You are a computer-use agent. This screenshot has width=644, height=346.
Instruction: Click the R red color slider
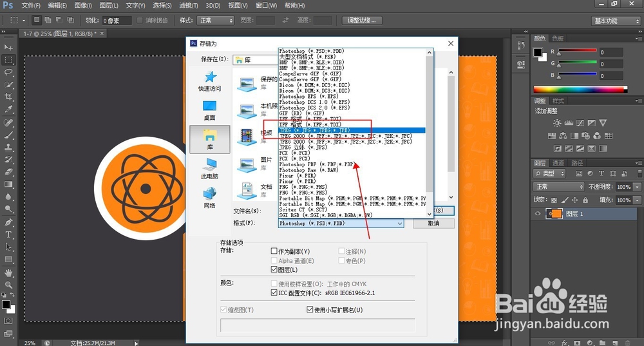tap(577, 52)
